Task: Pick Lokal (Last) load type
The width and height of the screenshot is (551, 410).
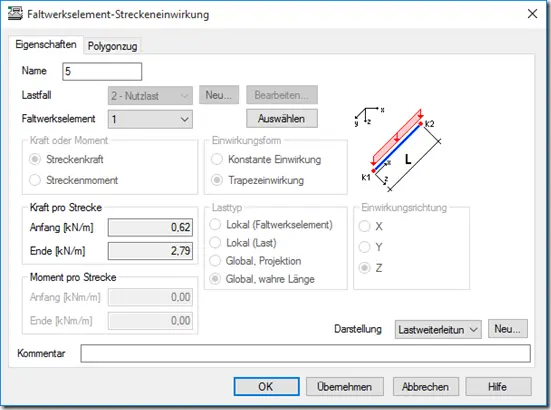Action: (x=243, y=243)
